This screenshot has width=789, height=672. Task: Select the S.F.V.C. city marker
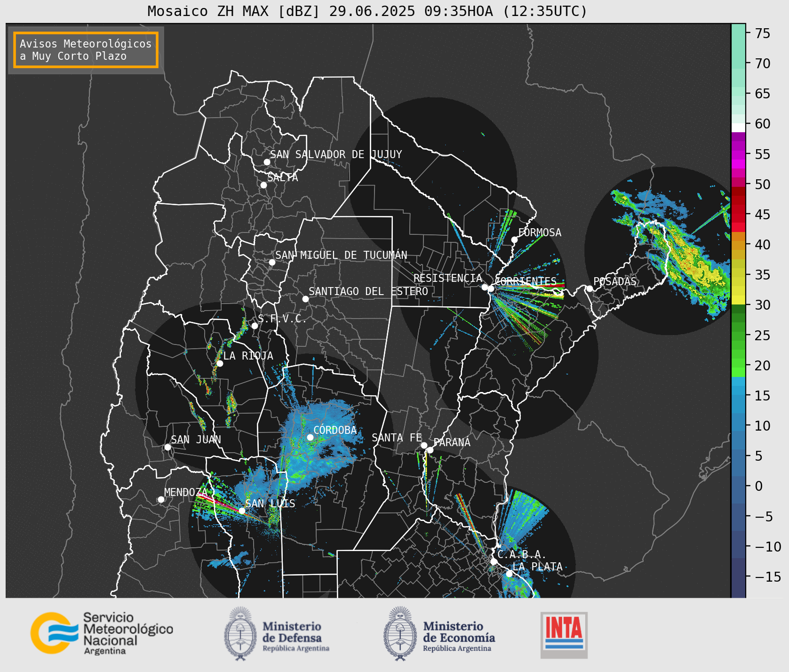point(255,326)
